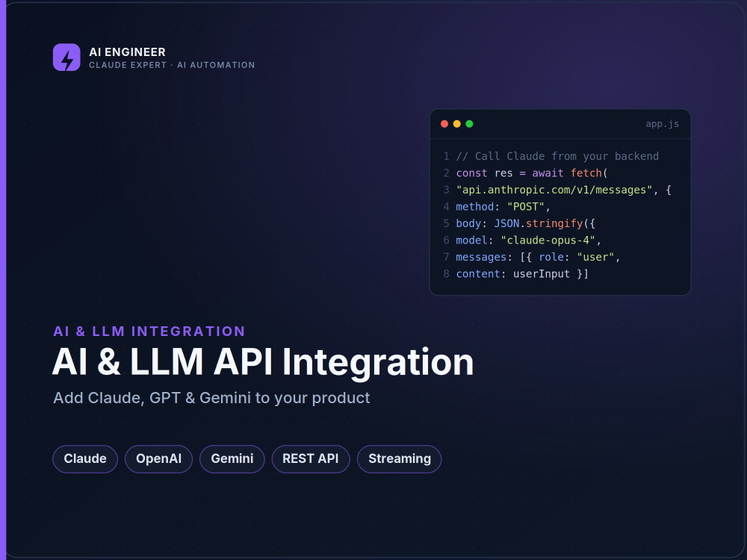
Task: Click the api.anthropic.com/v1/messages URL string
Action: point(554,190)
